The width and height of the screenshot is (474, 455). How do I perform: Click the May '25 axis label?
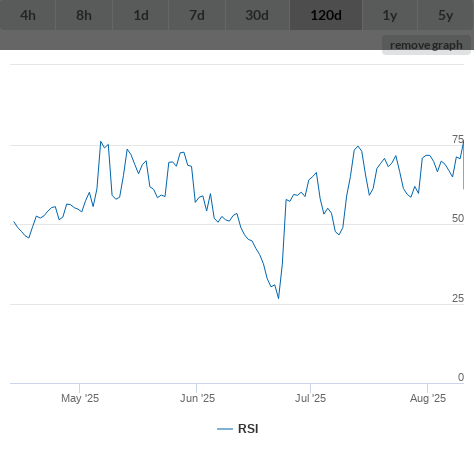(x=80, y=398)
